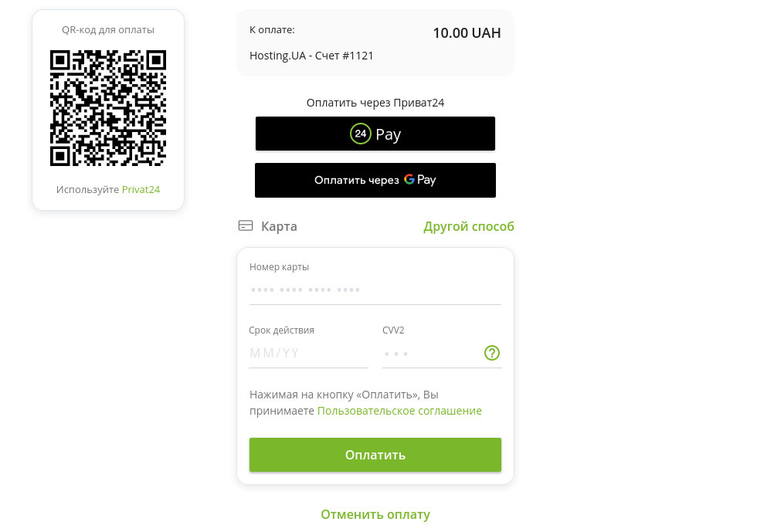Click the credit card icon beside Карта
Viewport: 774px width, 532px height.
tap(246, 225)
